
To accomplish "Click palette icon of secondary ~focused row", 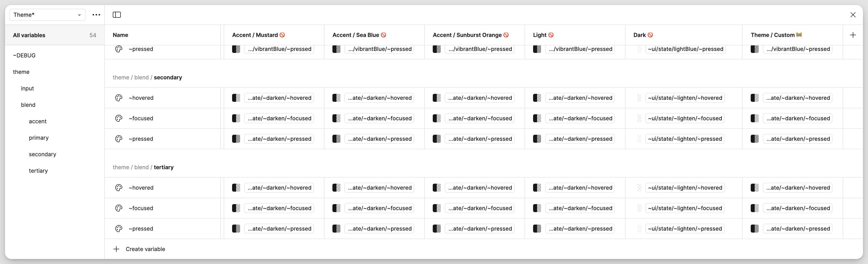I will click(119, 119).
